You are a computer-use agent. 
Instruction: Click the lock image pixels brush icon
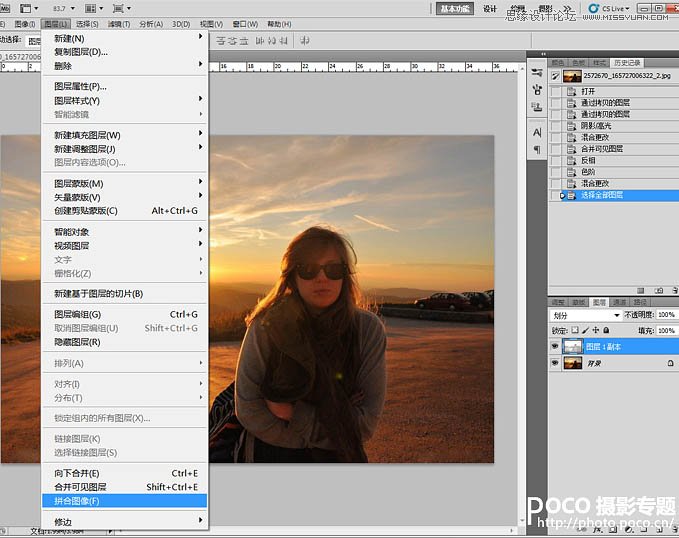[x=584, y=329]
